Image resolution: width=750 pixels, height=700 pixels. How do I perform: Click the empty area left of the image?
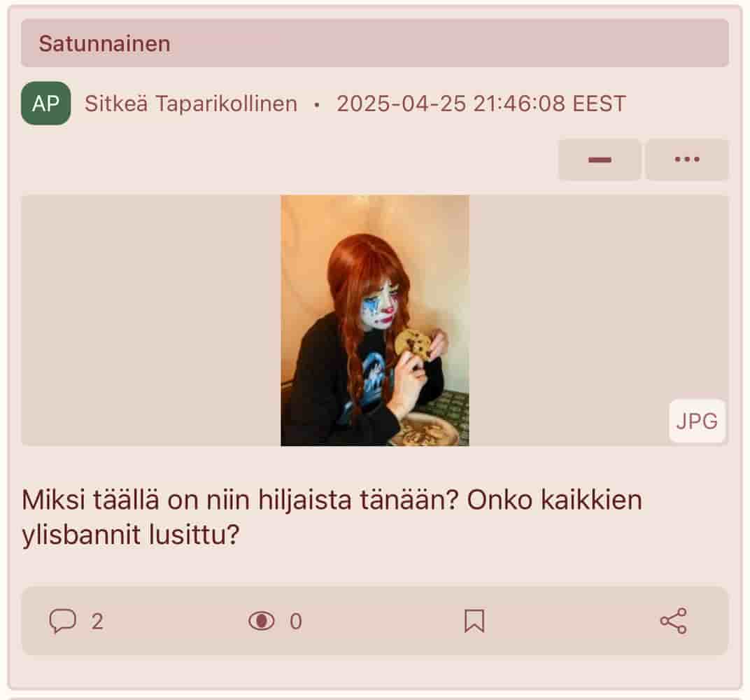click(x=150, y=320)
